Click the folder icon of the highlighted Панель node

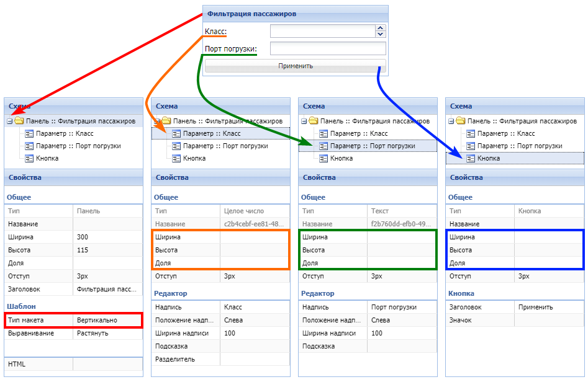[x=19, y=121]
